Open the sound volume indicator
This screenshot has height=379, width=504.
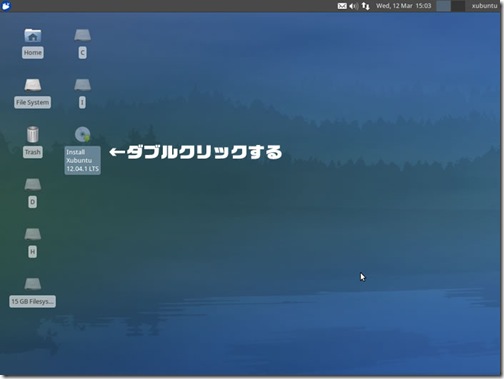(354, 6)
